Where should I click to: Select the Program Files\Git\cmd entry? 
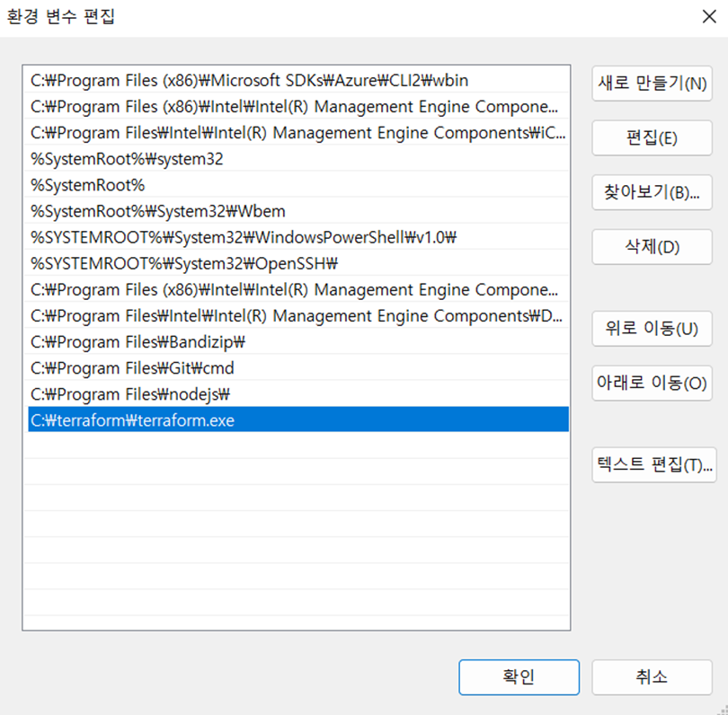pos(298,368)
